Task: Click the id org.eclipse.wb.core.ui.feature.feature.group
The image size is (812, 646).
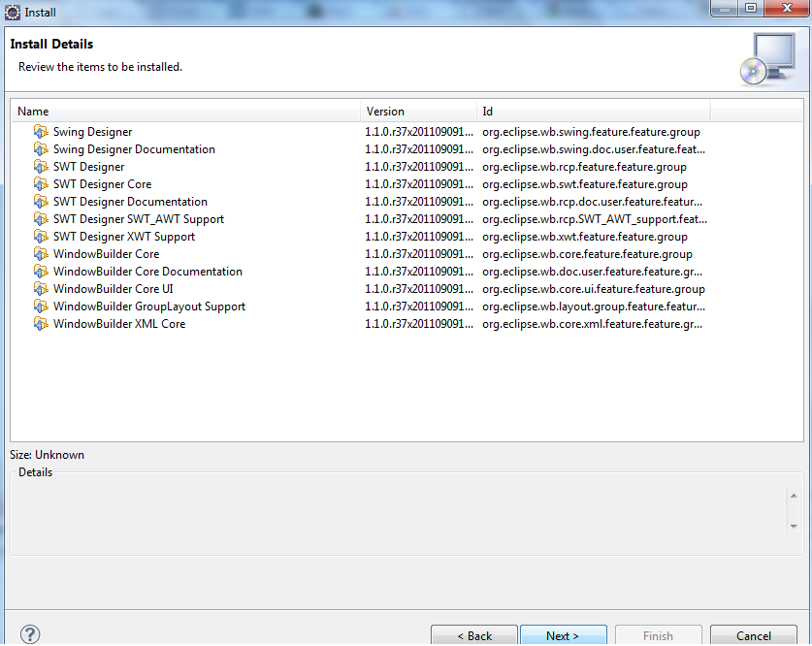Action: coord(594,289)
